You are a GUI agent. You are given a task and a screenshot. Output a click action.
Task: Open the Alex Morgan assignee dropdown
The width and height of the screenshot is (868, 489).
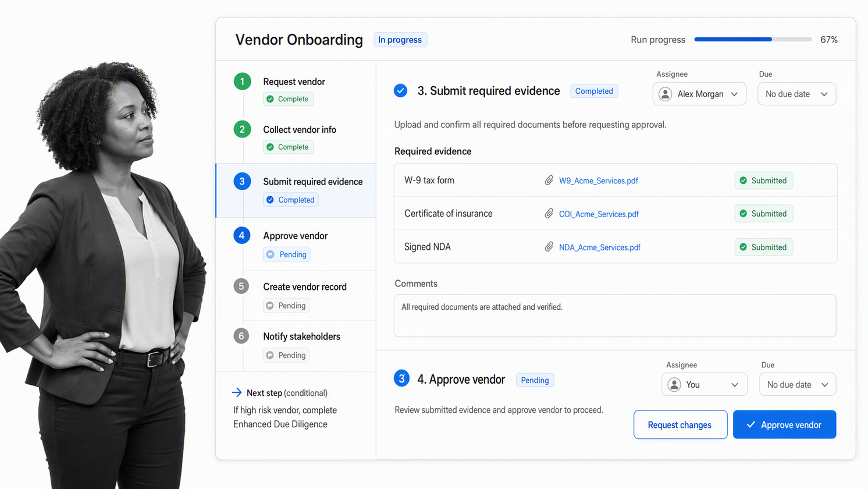699,94
